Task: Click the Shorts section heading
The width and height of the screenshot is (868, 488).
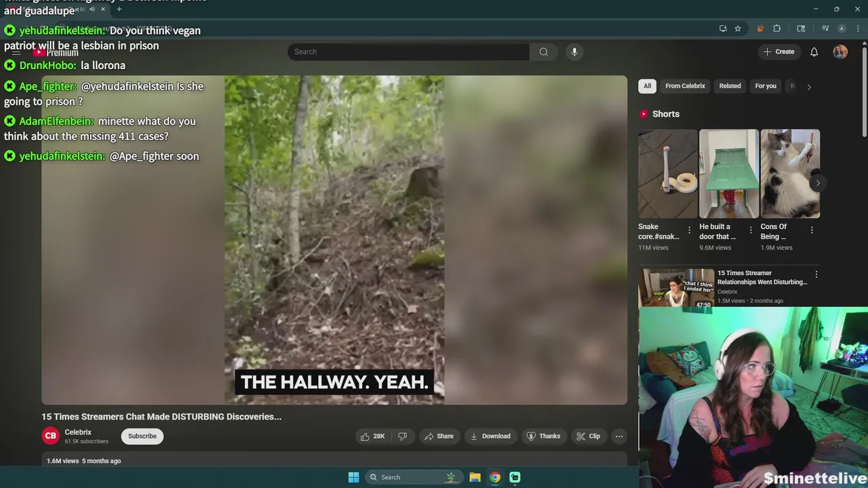Action: [x=665, y=114]
